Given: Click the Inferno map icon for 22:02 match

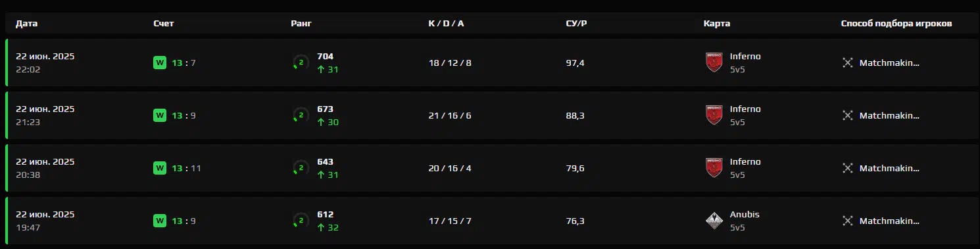Looking at the screenshot, I should [714, 63].
